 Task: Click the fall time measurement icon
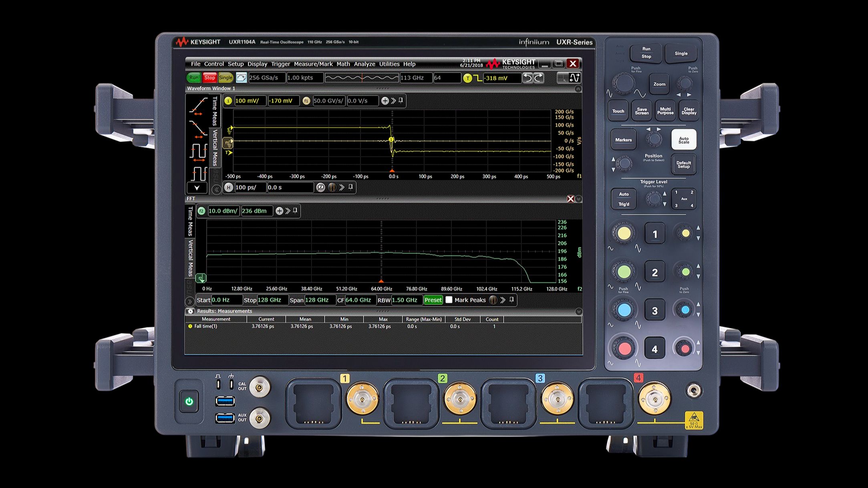(198, 129)
